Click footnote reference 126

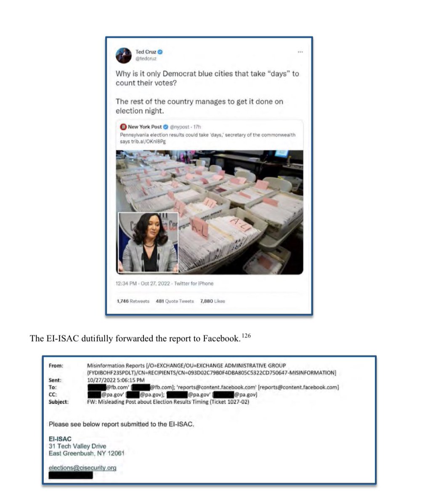246,335
